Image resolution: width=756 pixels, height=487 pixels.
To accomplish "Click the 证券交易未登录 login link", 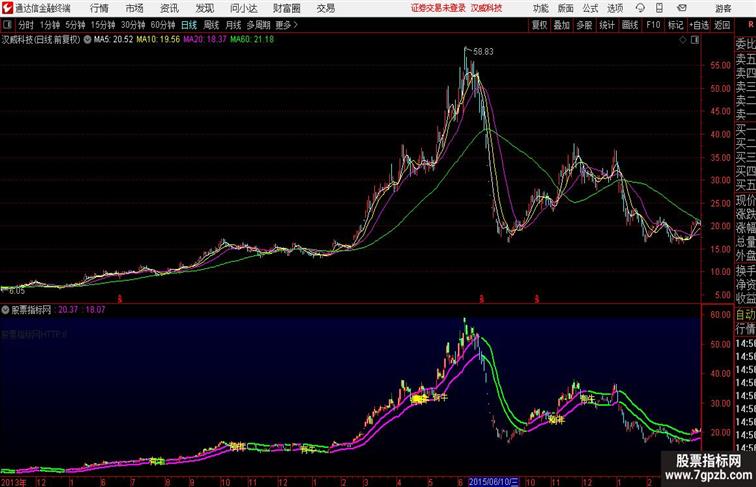I will click(438, 8).
